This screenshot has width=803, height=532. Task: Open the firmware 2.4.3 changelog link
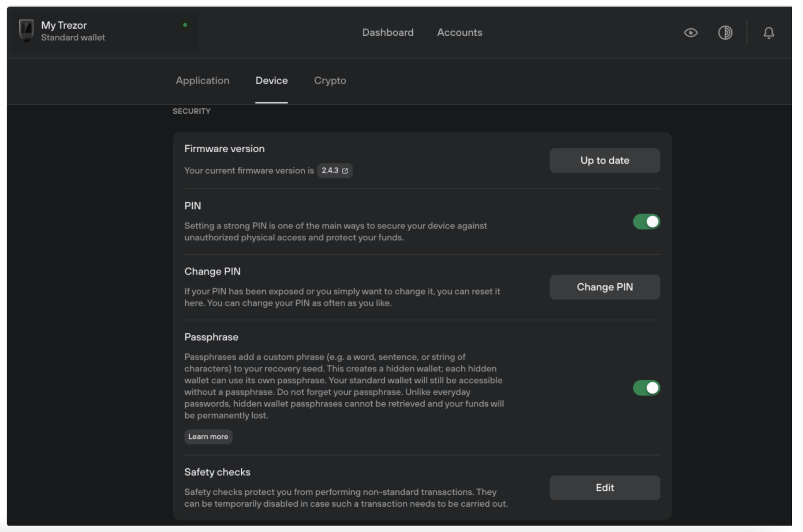tap(330, 171)
